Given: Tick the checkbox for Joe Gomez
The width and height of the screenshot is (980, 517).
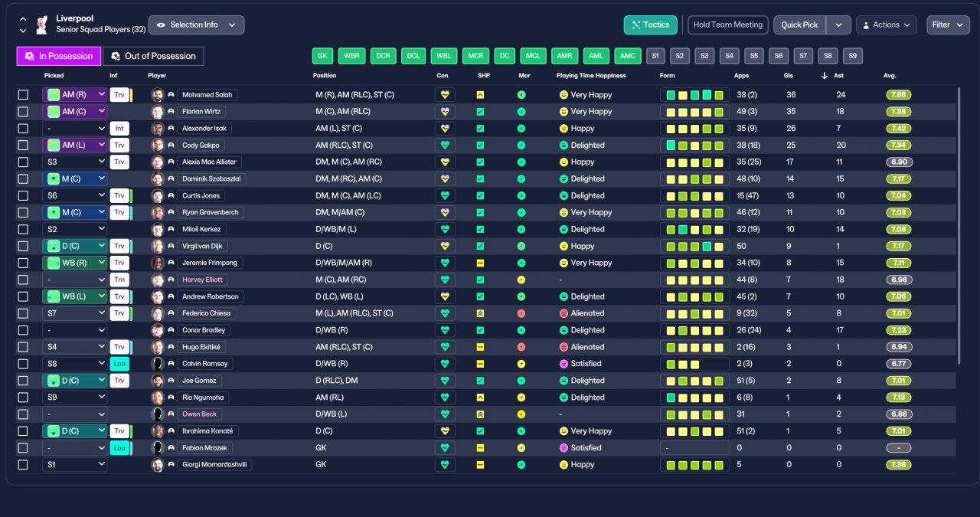Looking at the screenshot, I should 23,381.
